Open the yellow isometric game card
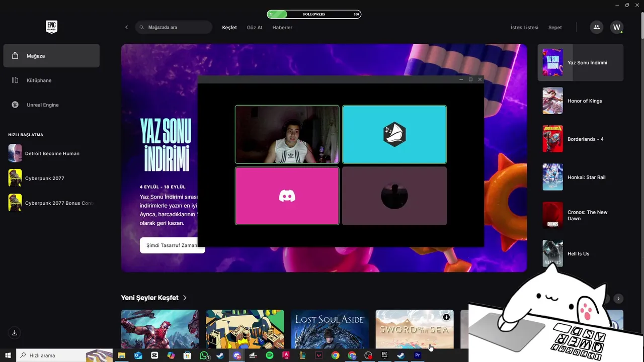Screen dimensions: 644x362 [x=245, y=329]
